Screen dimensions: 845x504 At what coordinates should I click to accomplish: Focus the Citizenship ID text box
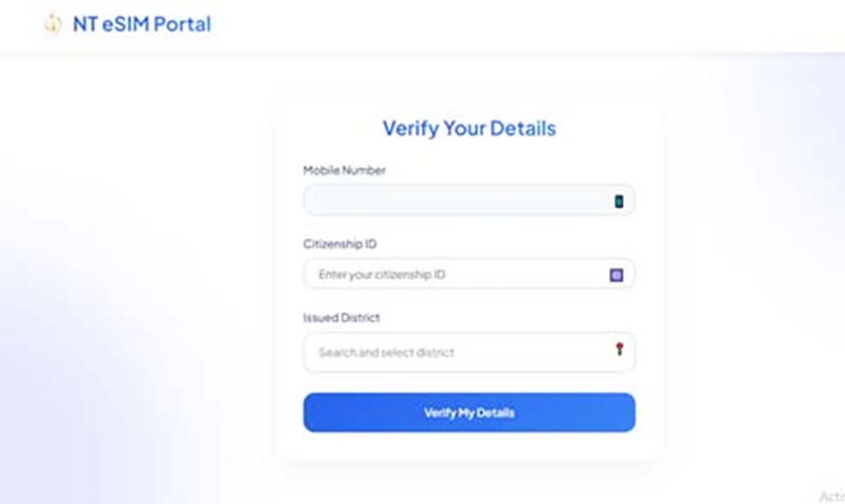click(x=469, y=274)
